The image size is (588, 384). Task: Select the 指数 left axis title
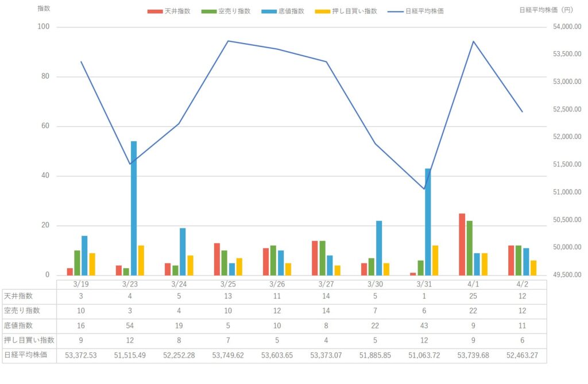(44, 9)
